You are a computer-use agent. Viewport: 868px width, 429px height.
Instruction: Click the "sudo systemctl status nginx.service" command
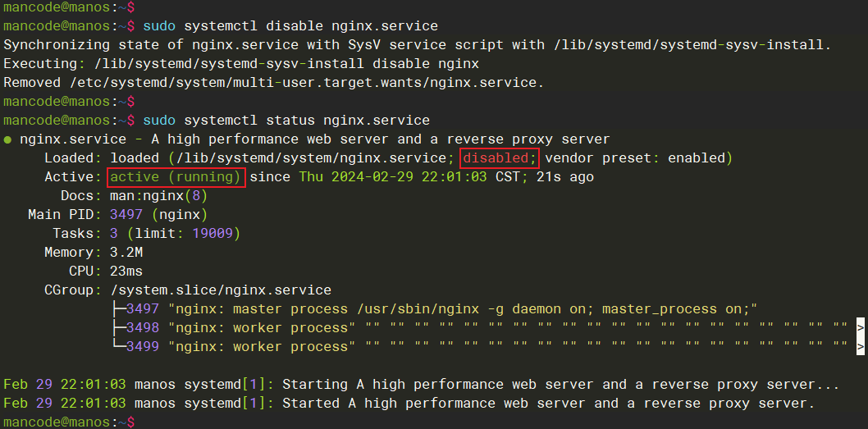tap(286, 121)
